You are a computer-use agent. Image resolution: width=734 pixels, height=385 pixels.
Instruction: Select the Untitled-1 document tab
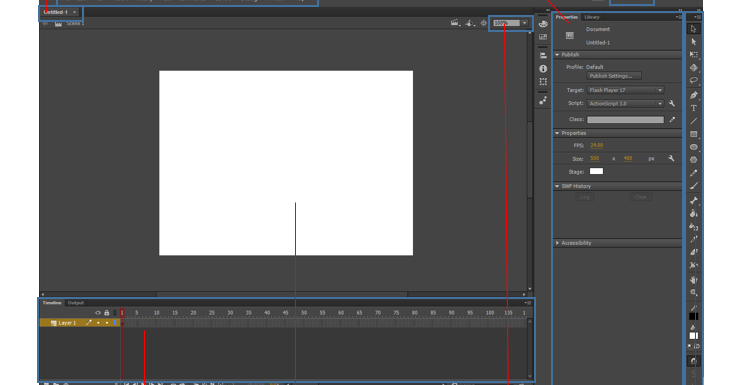pos(56,12)
